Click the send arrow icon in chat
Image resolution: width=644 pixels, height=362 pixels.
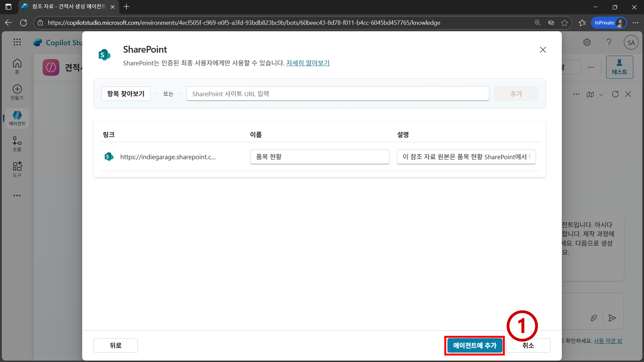(x=612, y=318)
